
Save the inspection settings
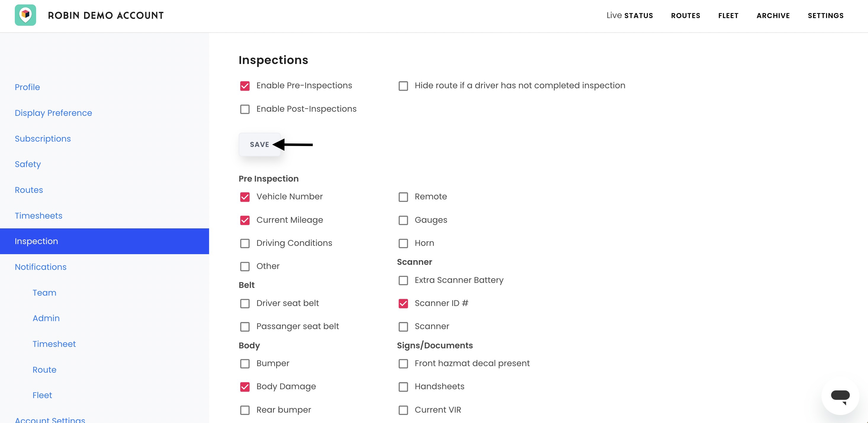tap(259, 145)
